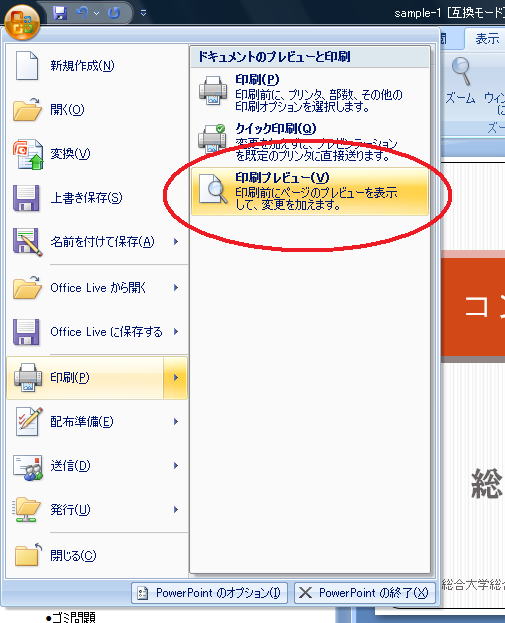
Task: Select the 変換(V) convert icon
Action: point(27,154)
